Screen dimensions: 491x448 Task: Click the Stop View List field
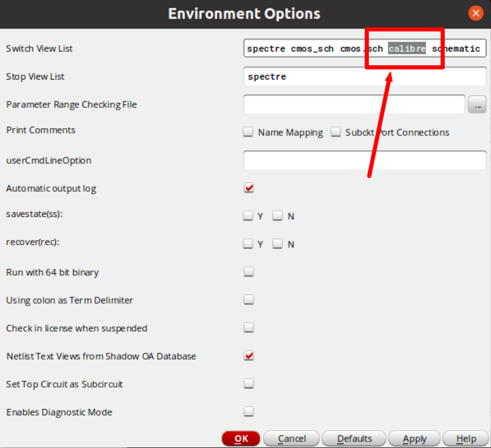pyautogui.click(x=365, y=76)
